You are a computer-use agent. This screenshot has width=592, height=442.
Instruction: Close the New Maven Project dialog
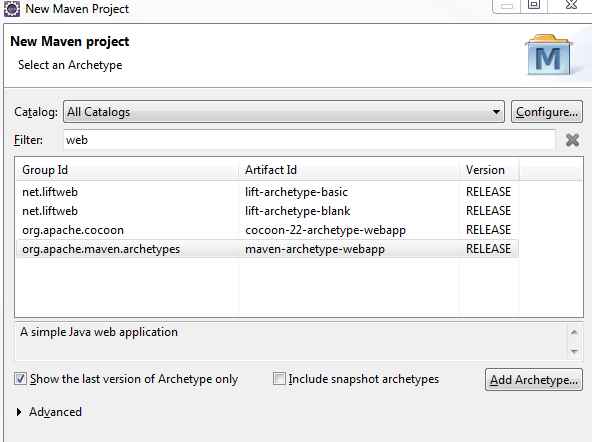(x=572, y=5)
